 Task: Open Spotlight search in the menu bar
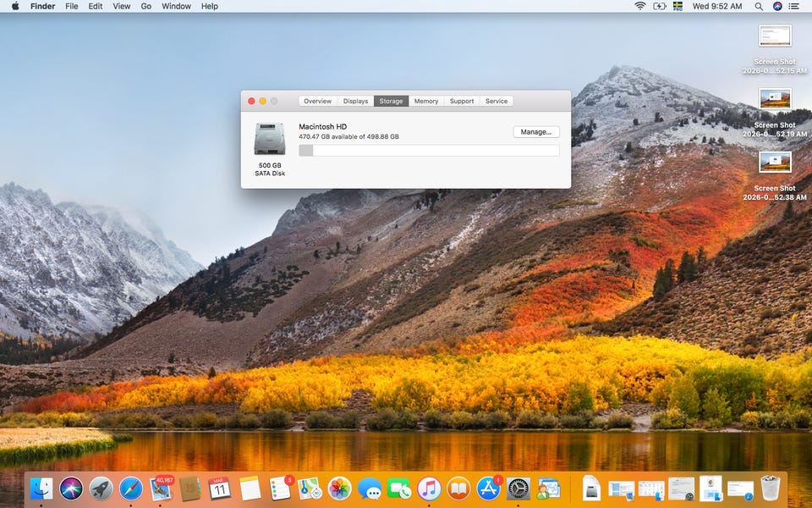[759, 6]
